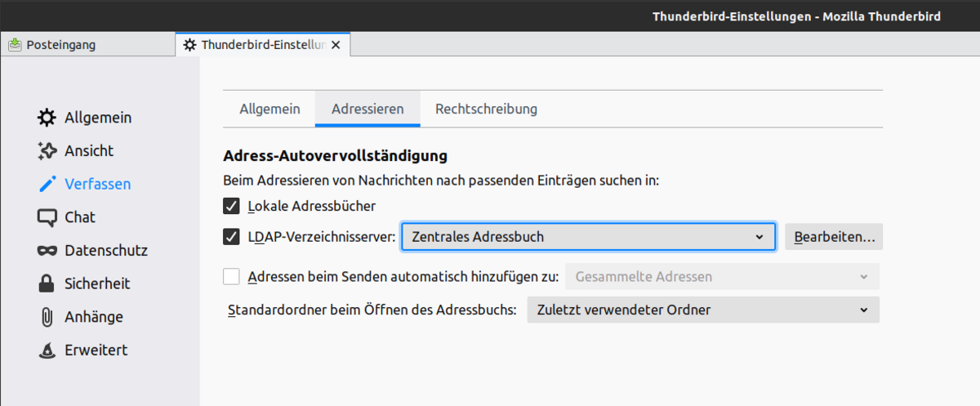
Task: Select the Adressieren tab
Action: [x=367, y=109]
